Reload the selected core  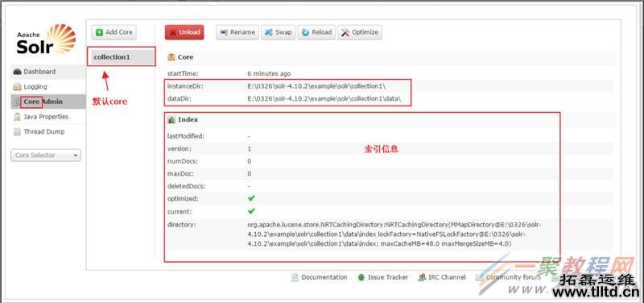click(316, 32)
